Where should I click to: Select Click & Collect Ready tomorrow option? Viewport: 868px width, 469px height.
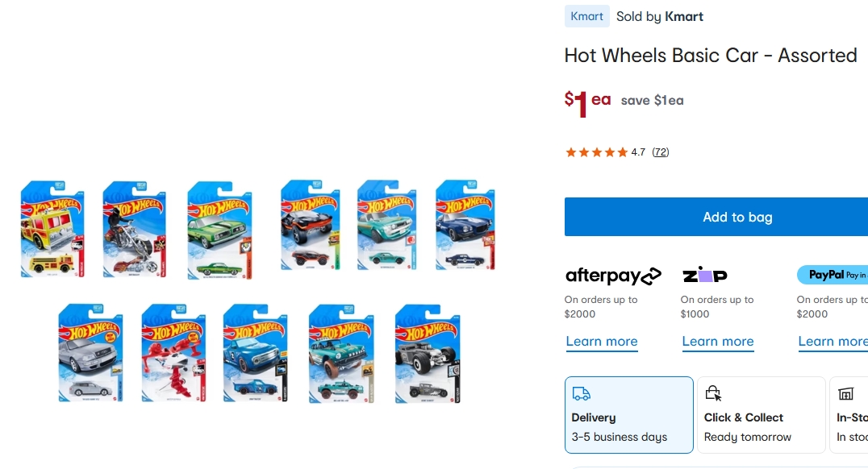click(x=762, y=415)
